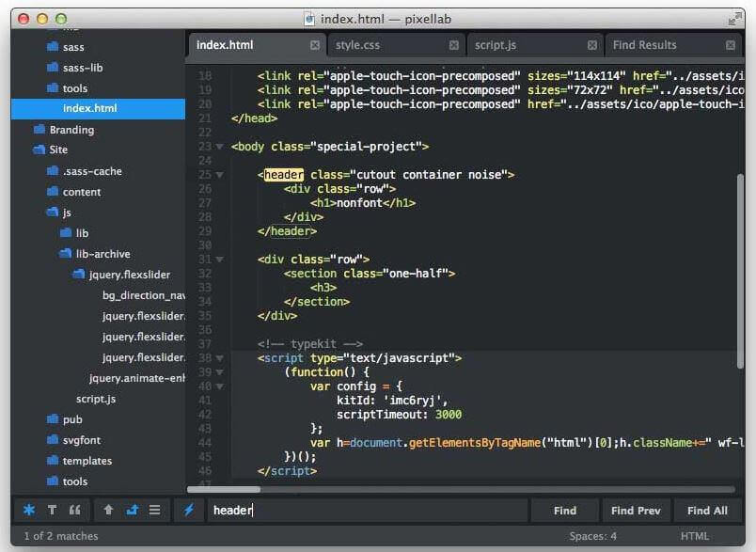Open the svgfont folder icon
756x552 pixels.
pos(53,440)
